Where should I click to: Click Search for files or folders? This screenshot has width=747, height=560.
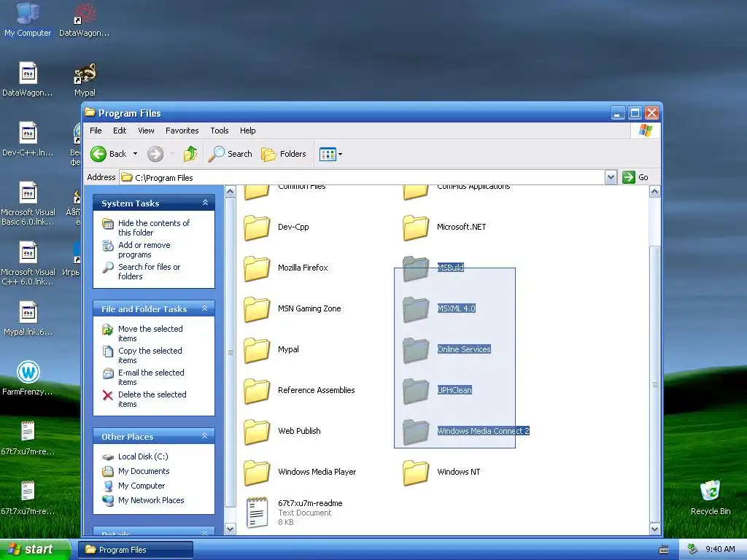pos(149,271)
